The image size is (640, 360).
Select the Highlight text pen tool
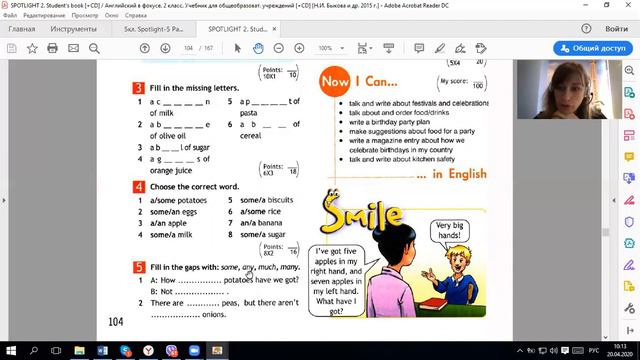[x=440, y=48]
